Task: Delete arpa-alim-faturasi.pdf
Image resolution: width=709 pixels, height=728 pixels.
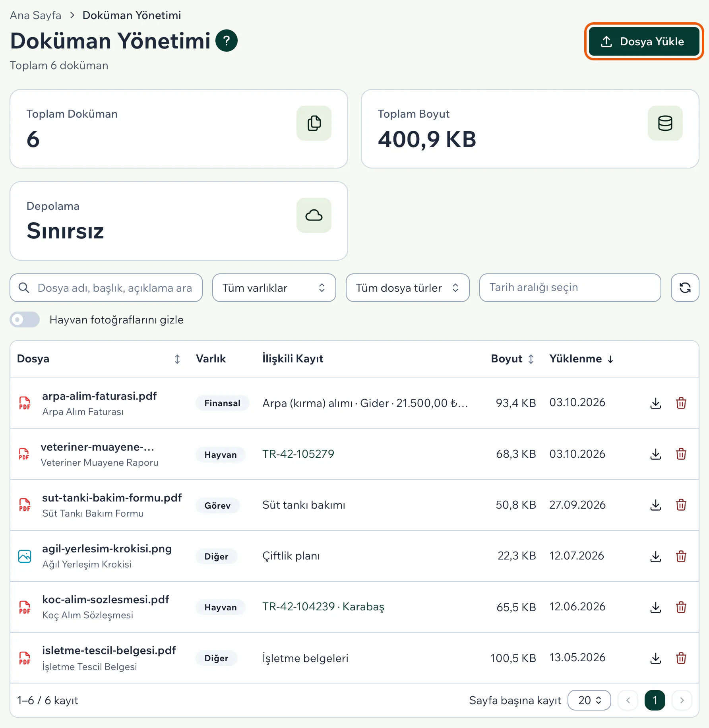Action: pyautogui.click(x=681, y=403)
